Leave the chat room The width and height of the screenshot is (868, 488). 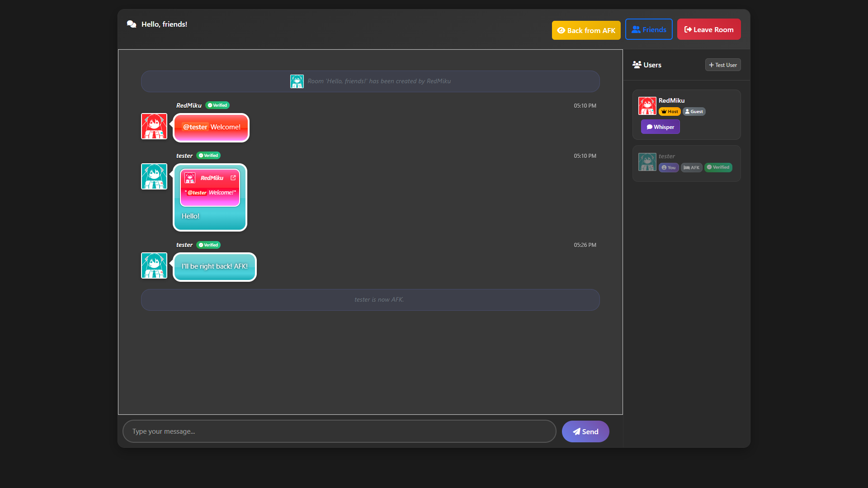pyautogui.click(x=708, y=29)
